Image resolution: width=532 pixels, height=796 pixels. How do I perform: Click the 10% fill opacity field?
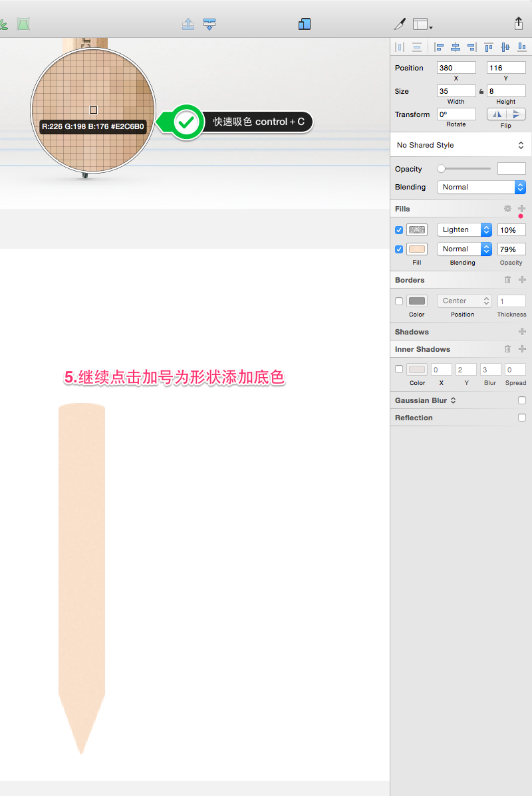point(511,230)
